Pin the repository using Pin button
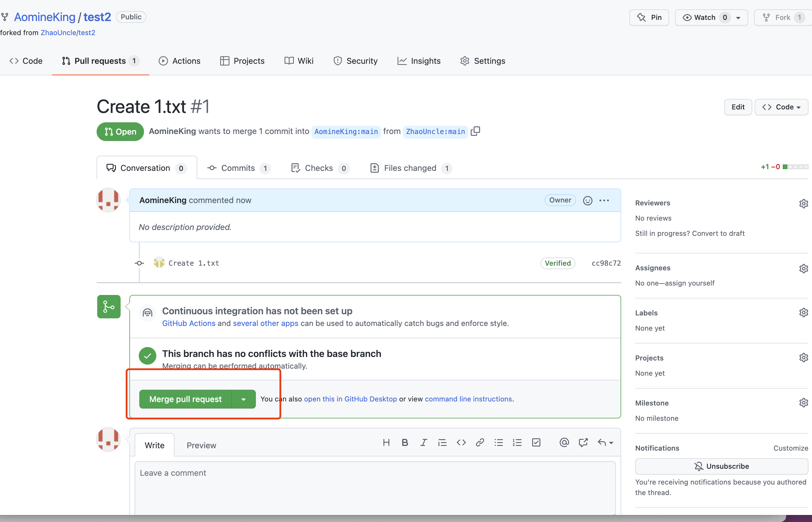The height and width of the screenshot is (522, 812). pos(649,18)
